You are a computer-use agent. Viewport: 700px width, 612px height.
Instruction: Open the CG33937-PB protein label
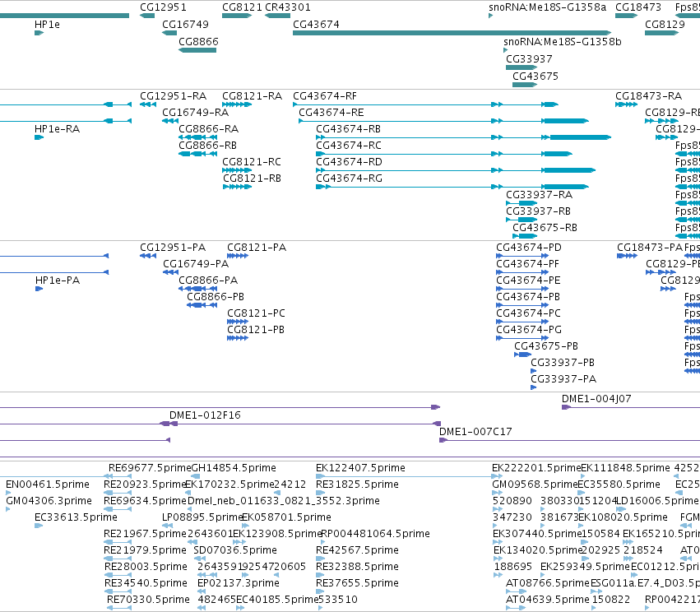(563, 363)
